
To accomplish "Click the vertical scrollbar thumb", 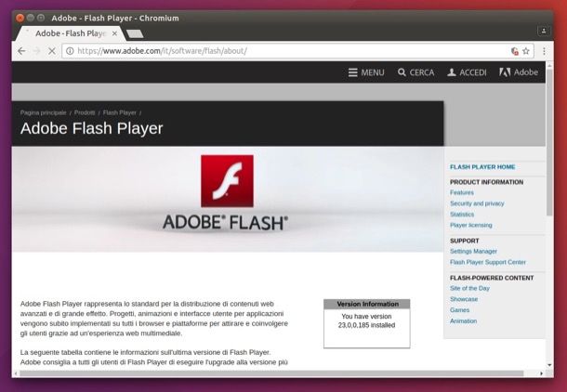I will 549,142.
